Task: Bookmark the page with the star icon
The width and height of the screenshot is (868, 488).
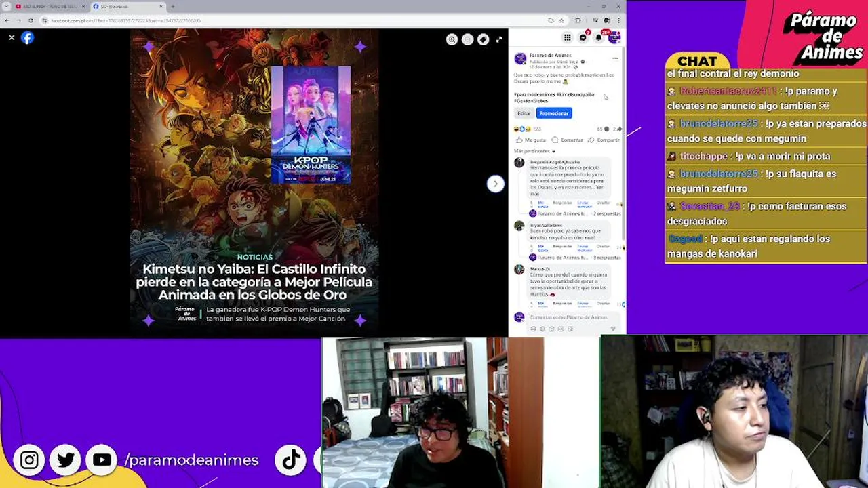Action: 561,20
